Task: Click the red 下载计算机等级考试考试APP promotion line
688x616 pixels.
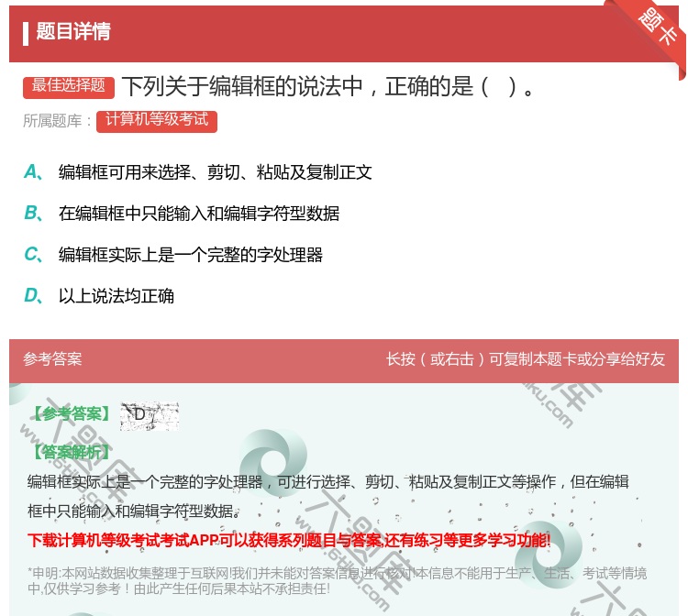Action: coord(289,540)
